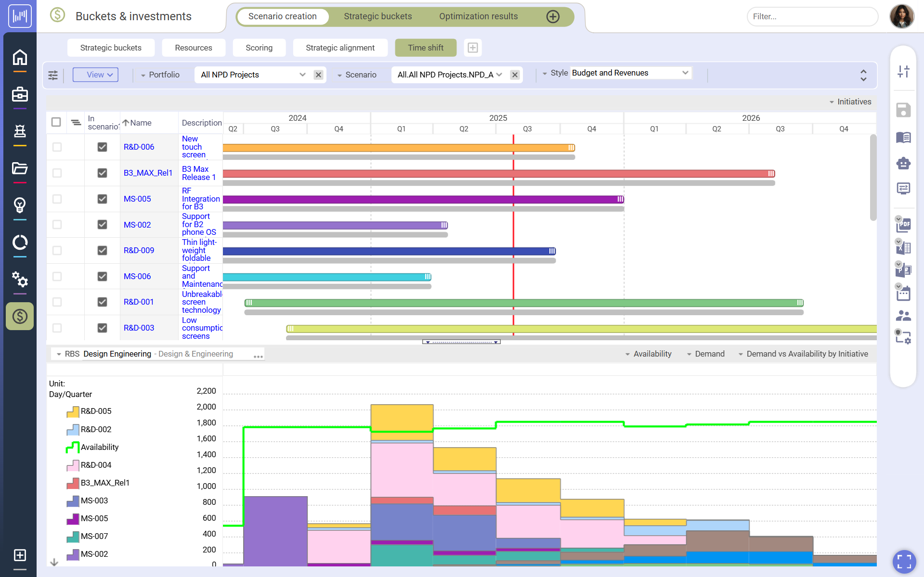Toggle In scenario checkbox for MS-002
This screenshot has height=577, width=924.
click(102, 225)
